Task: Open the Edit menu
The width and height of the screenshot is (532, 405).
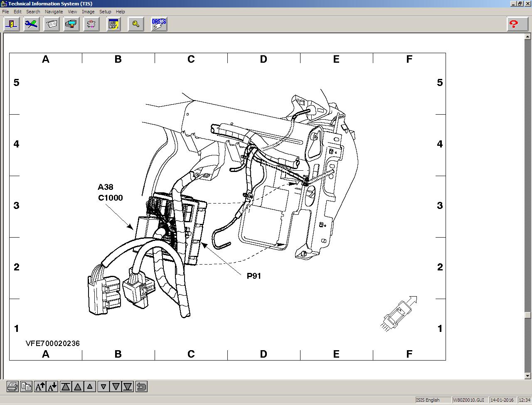Action: (x=17, y=12)
